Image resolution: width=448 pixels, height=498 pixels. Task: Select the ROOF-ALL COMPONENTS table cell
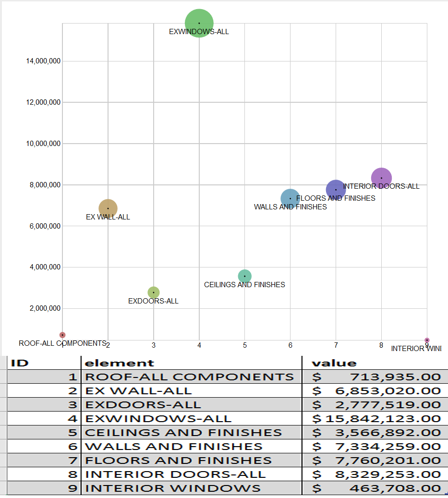[189, 377]
